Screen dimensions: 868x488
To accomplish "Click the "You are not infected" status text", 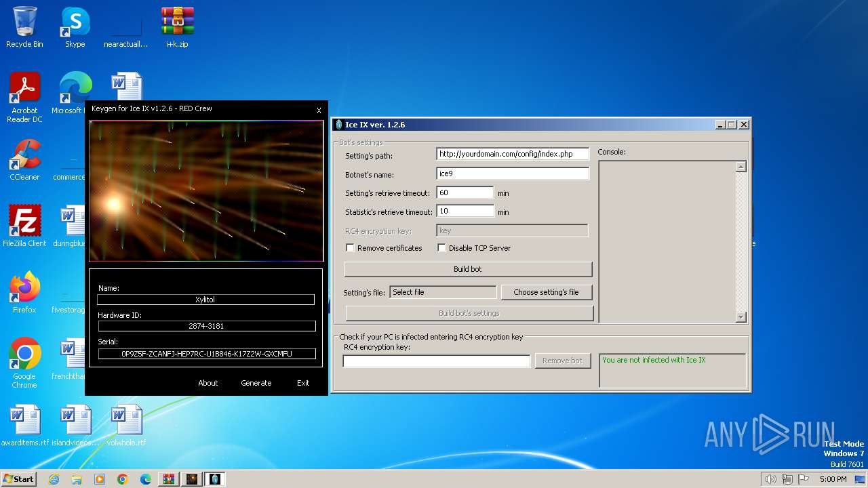I will pyautogui.click(x=654, y=360).
